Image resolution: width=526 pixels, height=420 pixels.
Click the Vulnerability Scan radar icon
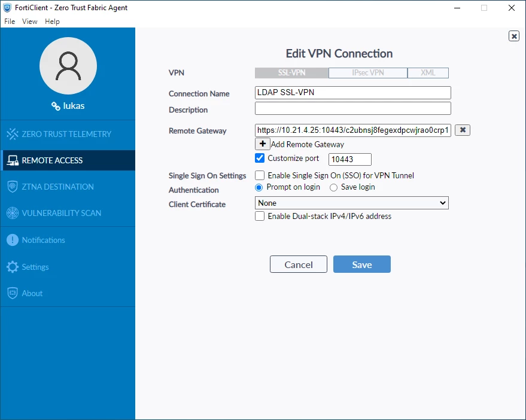(13, 213)
